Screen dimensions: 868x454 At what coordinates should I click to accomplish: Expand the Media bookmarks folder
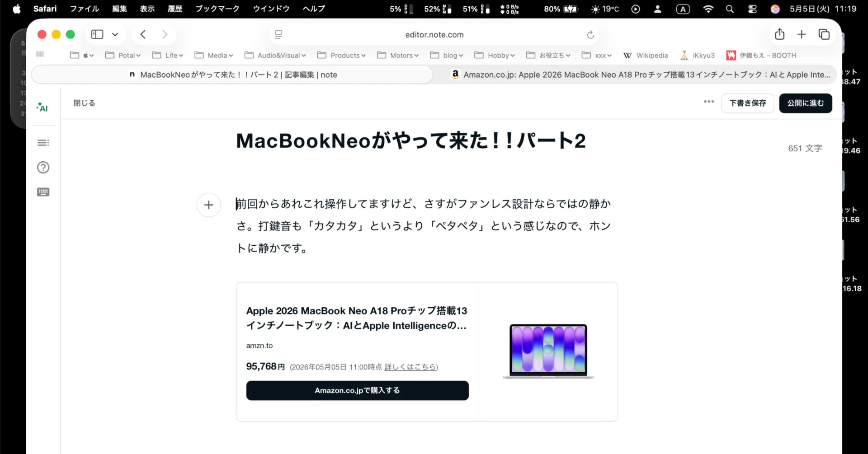pyautogui.click(x=214, y=55)
